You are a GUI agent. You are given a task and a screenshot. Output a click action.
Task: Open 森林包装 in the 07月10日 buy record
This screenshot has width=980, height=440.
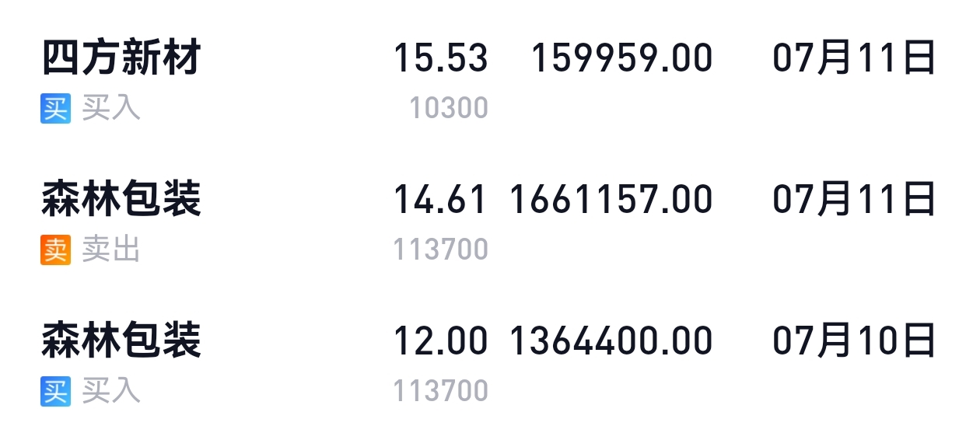tap(121, 341)
